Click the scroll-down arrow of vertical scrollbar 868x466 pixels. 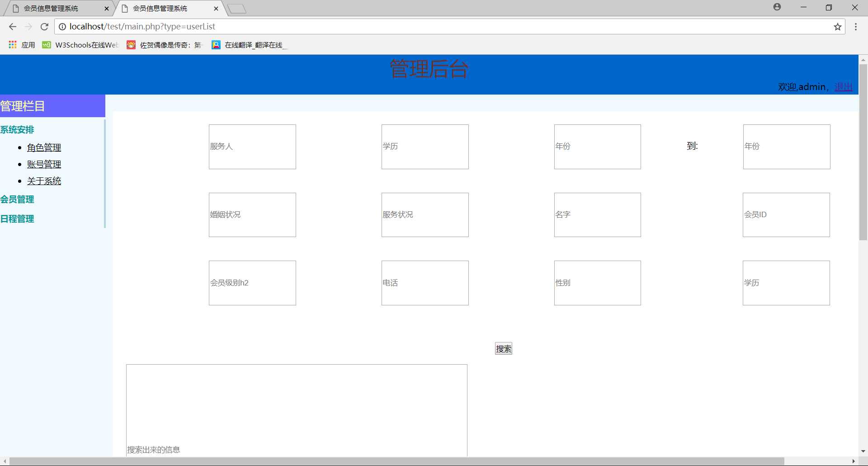coord(863,451)
